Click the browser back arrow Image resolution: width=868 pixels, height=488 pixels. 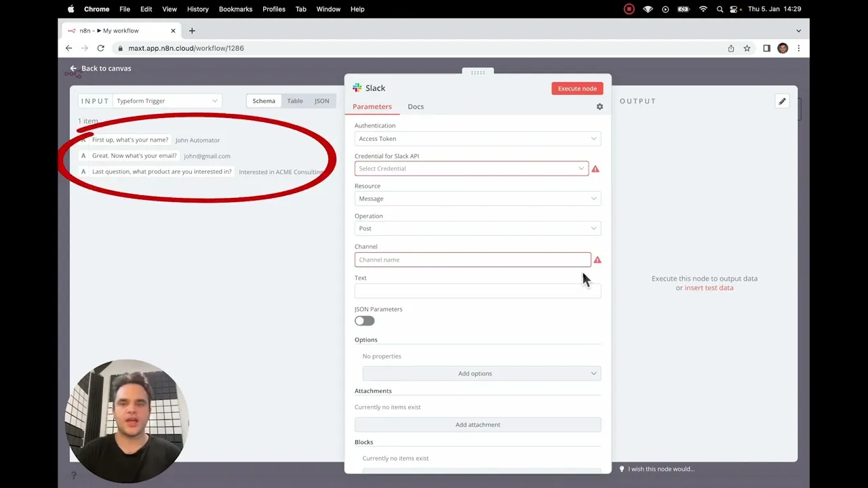68,48
